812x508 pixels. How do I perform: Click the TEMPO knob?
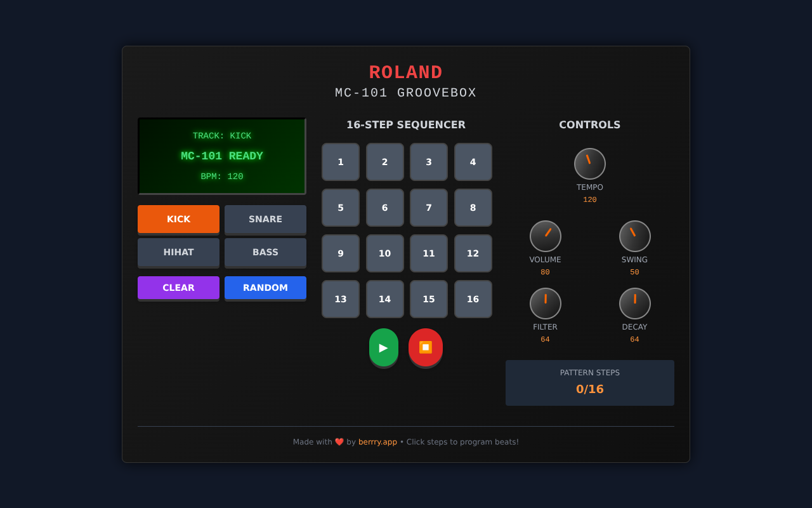(x=589, y=164)
